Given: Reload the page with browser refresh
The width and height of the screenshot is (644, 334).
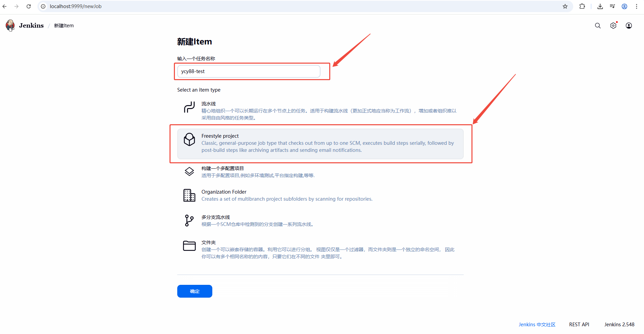Looking at the screenshot, I should click(x=29, y=6).
